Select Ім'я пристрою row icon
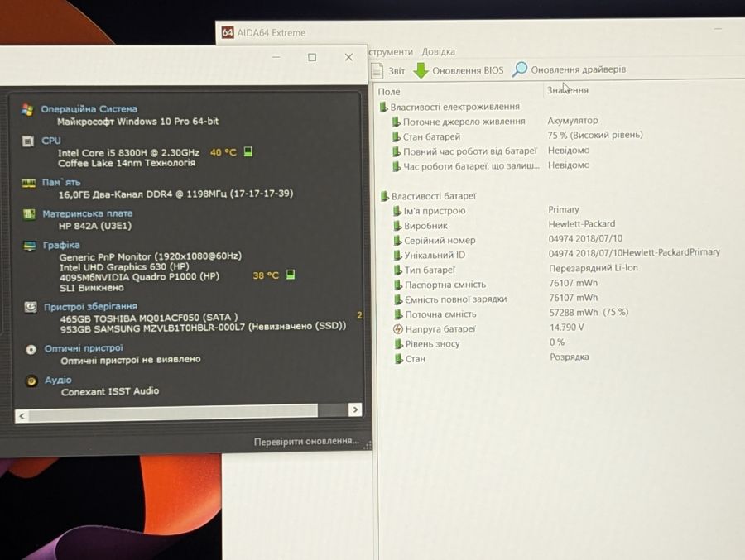The width and height of the screenshot is (745, 560). click(397, 211)
